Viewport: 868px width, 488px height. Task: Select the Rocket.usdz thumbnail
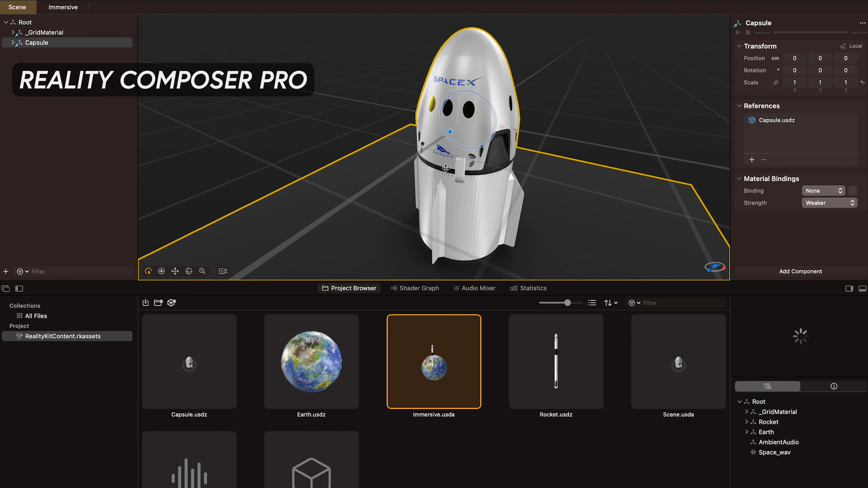point(556,361)
